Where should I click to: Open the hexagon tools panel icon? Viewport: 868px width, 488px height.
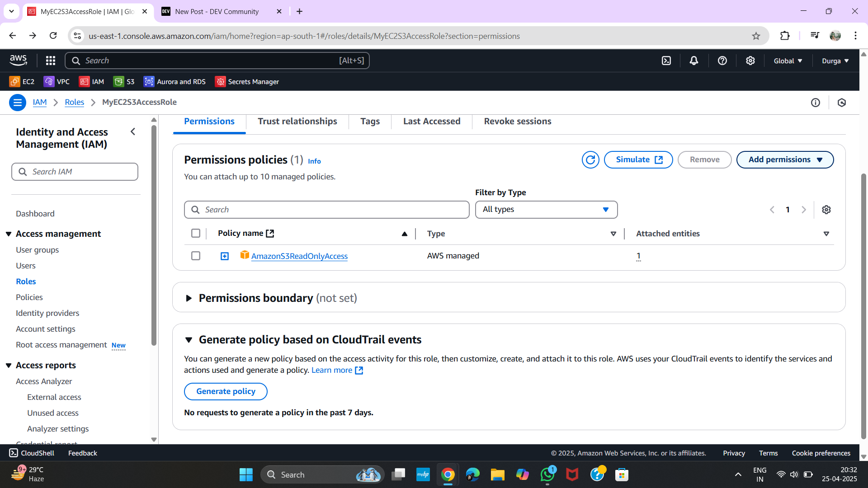(842, 103)
